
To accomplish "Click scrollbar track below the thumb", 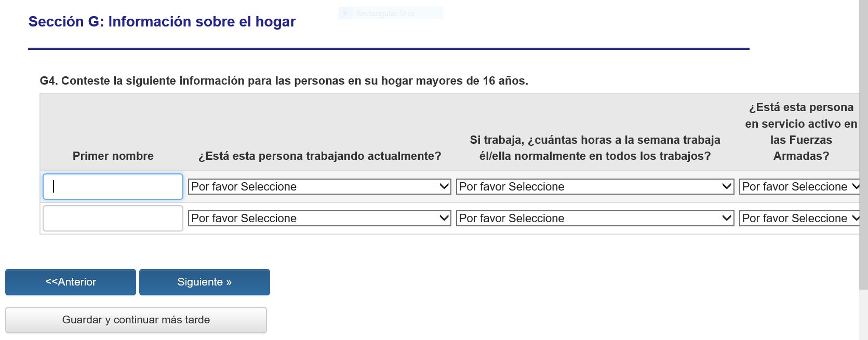I will point(863,317).
